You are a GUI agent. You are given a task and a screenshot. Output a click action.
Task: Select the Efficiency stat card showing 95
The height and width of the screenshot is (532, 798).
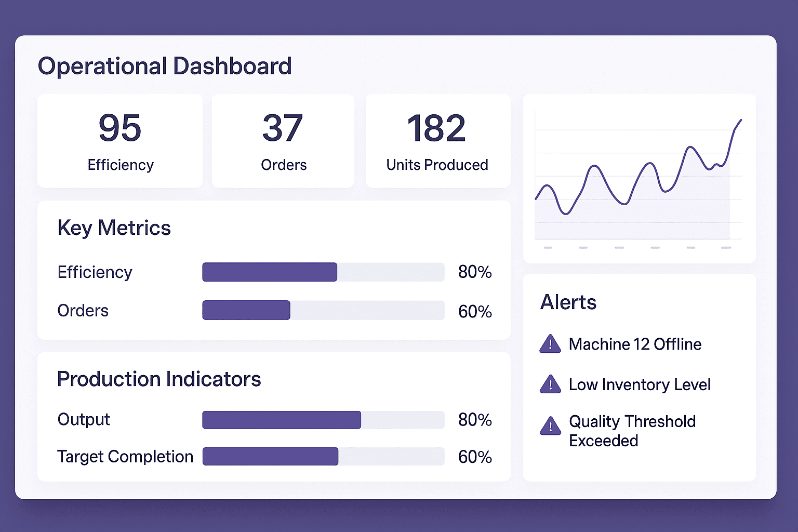(x=120, y=140)
